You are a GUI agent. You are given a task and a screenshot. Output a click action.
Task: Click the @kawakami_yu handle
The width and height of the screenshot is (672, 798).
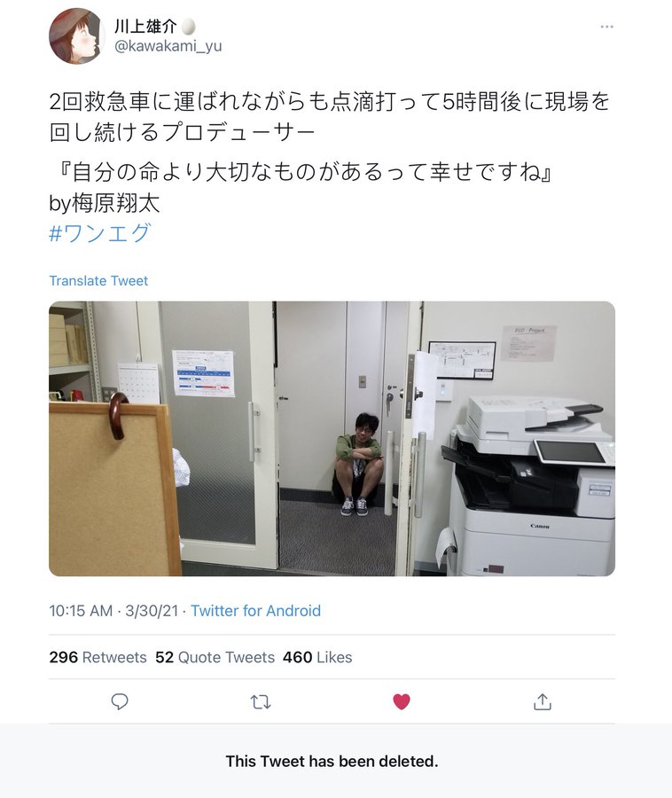168,46
